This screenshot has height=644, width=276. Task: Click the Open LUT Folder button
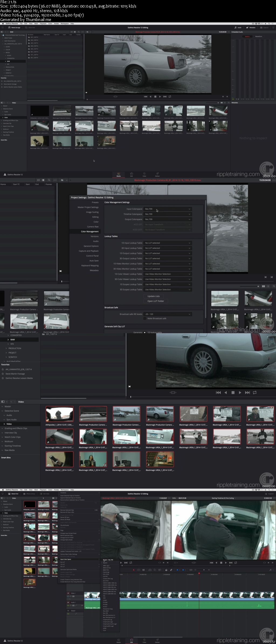[x=156, y=301]
